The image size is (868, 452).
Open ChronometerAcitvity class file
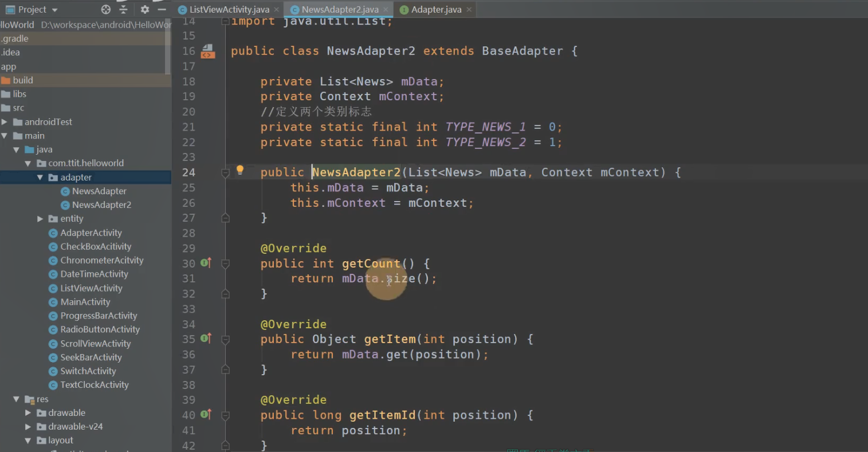[x=102, y=260]
